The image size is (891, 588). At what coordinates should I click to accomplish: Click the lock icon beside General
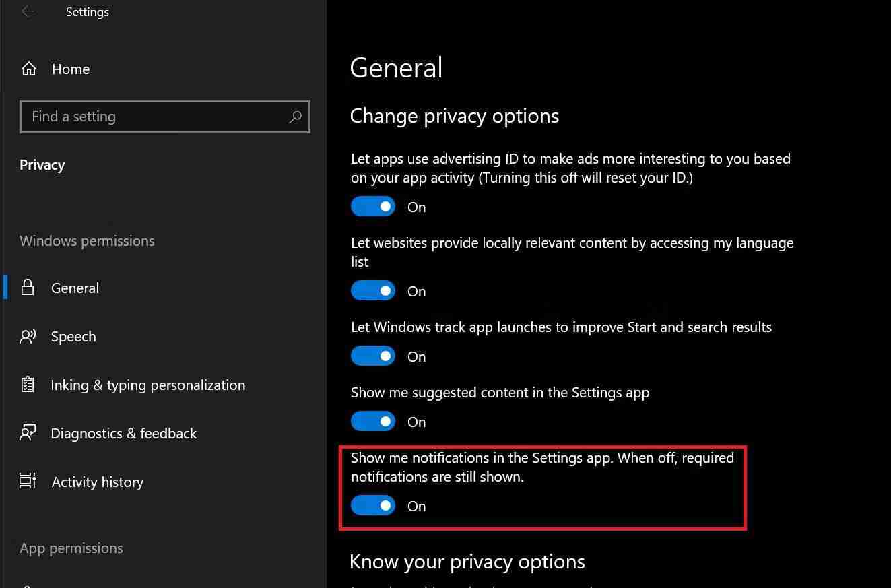[27, 288]
